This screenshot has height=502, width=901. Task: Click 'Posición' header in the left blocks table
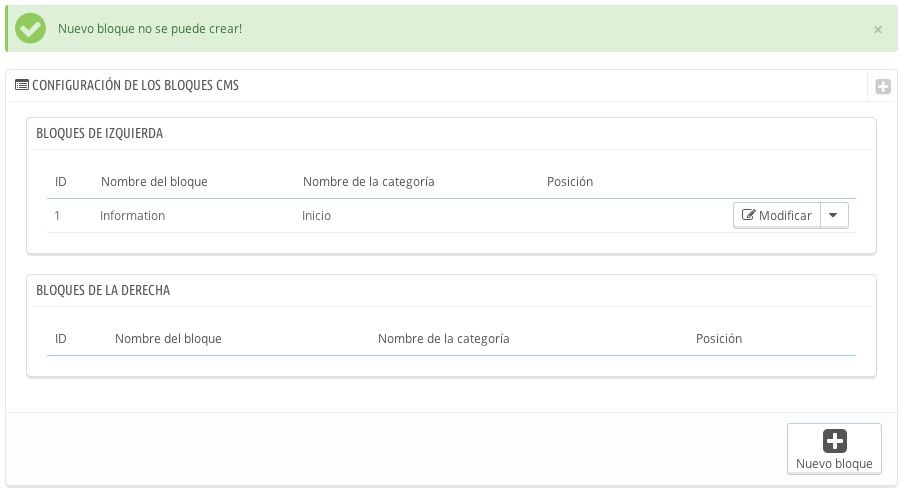tap(569, 182)
